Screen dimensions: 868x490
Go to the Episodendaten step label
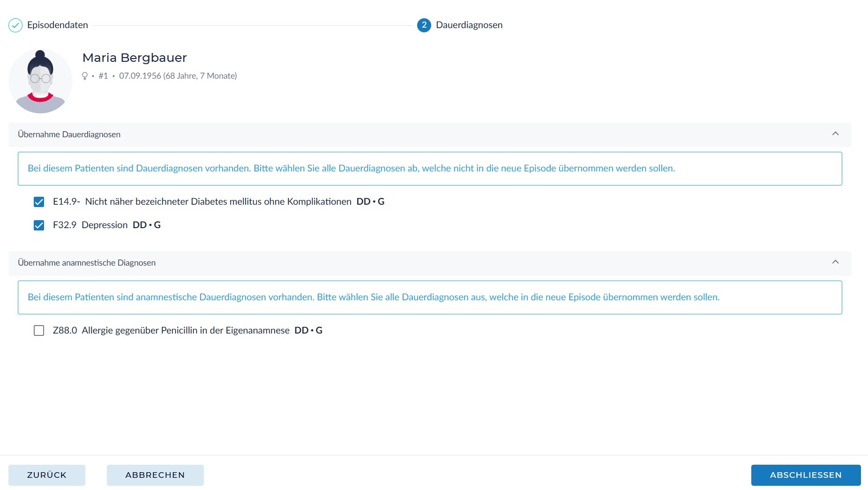coord(58,25)
